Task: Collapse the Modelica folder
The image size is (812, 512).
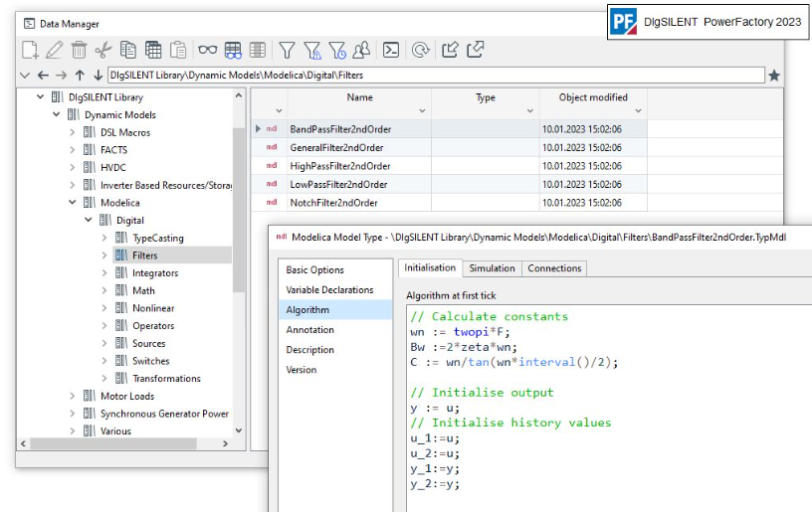Action: click(72, 202)
